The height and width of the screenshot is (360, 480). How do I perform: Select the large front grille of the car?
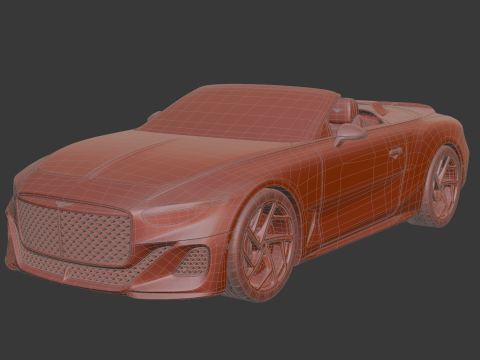pos(74,230)
